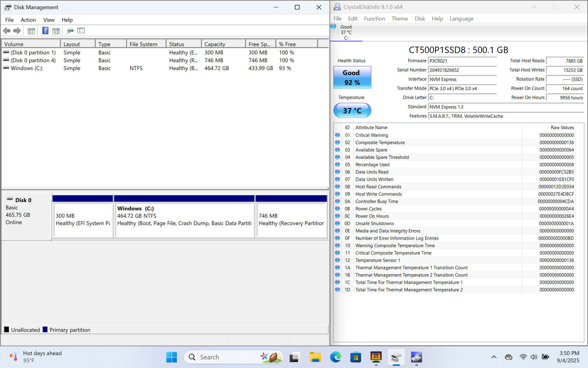Click the status circle next to Unsafe Shutdowns

click(x=337, y=223)
